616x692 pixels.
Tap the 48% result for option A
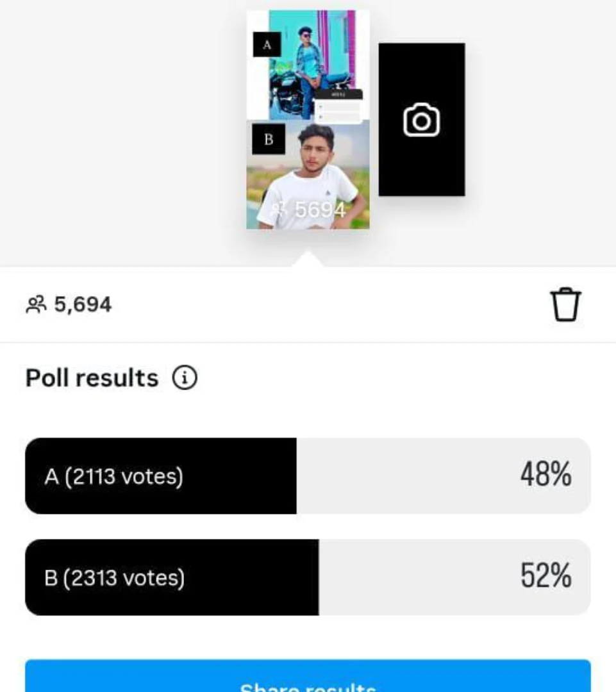tap(545, 475)
